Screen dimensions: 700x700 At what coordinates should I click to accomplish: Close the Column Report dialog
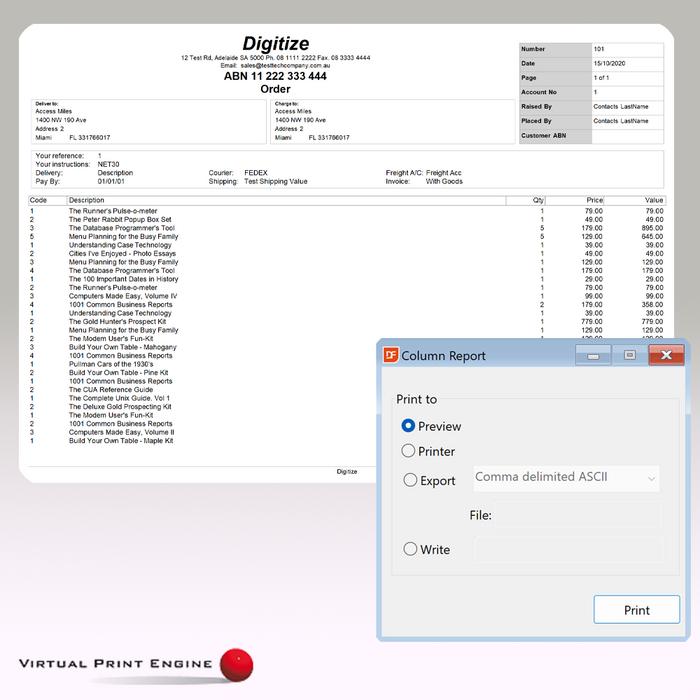point(666,354)
